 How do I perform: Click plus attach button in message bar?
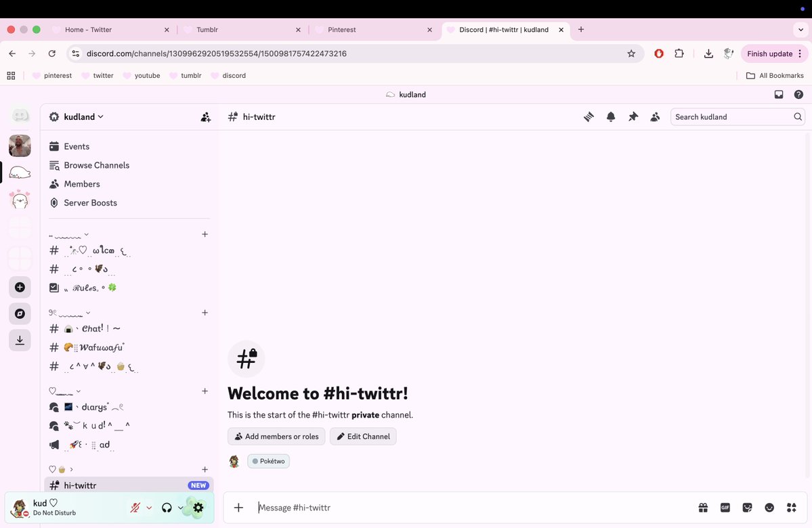pos(238,508)
